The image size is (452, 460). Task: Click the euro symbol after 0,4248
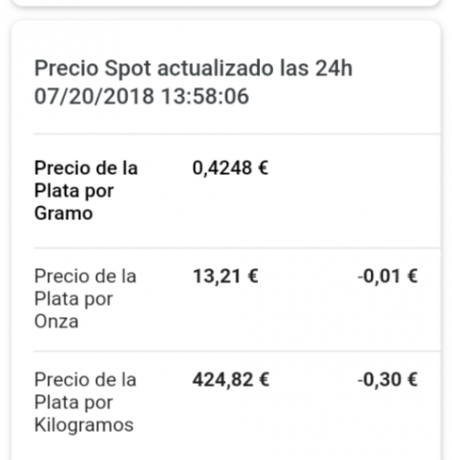point(263,168)
